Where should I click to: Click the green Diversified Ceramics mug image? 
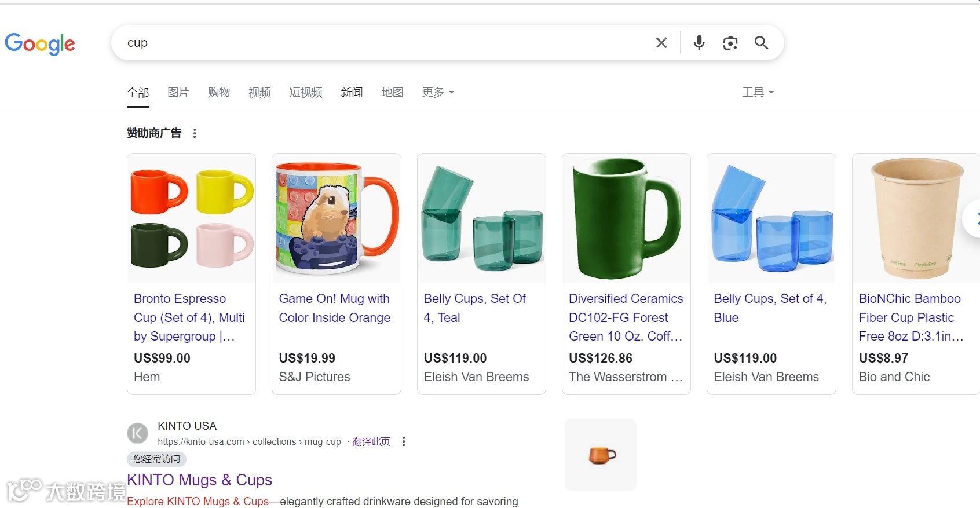pyautogui.click(x=626, y=218)
